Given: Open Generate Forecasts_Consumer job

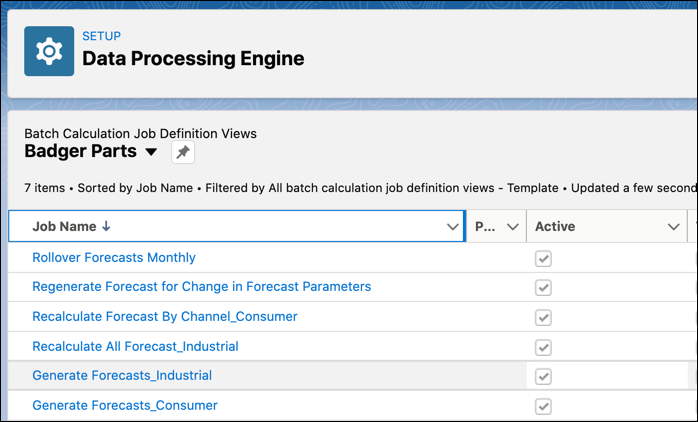Looking at the screenshot, I should [125, 406].
